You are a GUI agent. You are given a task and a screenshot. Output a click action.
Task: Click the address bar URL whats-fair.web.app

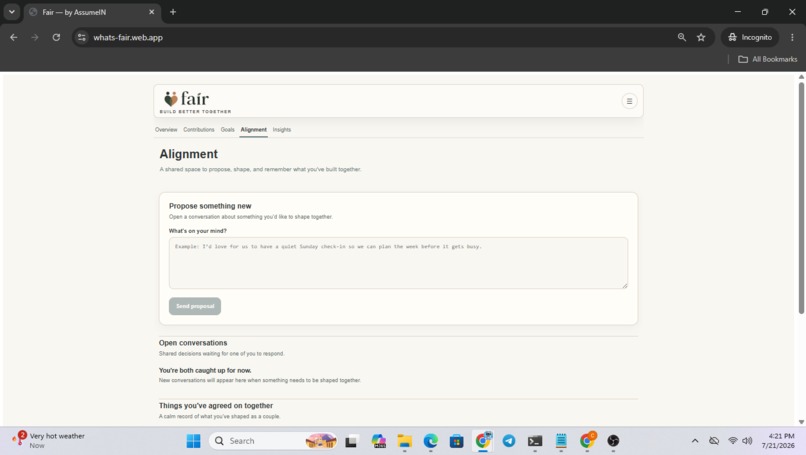coord(128,38)
